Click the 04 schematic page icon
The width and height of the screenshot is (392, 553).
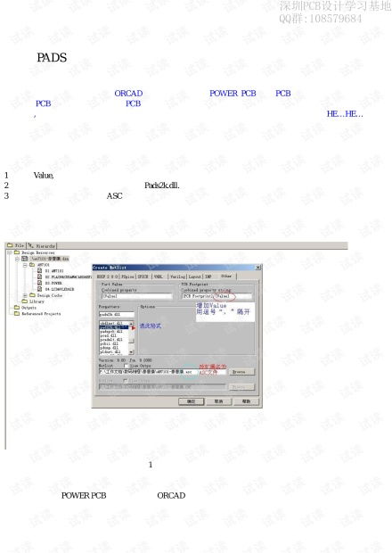[40, 289]
